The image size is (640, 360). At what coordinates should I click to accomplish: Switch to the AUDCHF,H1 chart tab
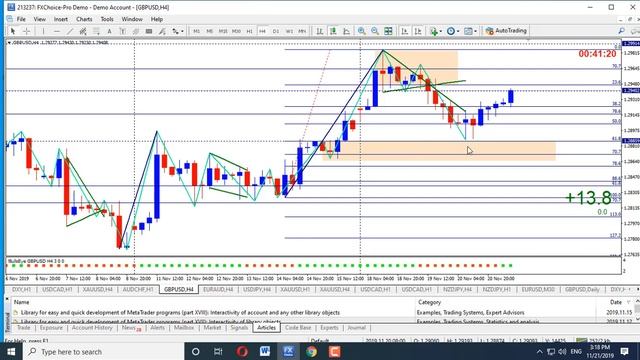tap(138, 289)
